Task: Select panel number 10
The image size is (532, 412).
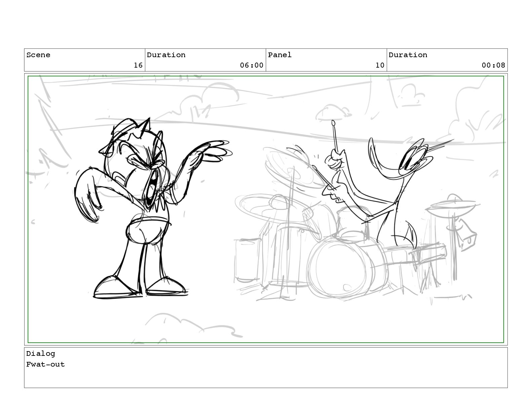Action: tap(380, 65)
